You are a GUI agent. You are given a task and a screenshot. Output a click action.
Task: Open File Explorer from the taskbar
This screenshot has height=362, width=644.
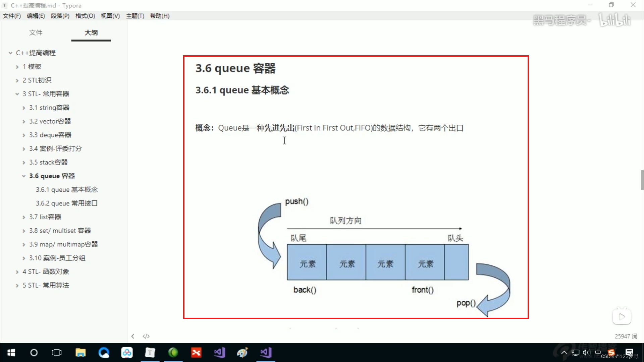point(80,353)
